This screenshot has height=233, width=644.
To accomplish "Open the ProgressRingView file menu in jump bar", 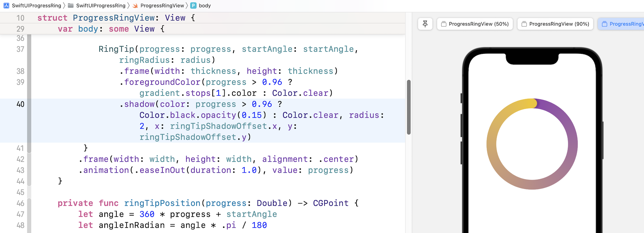I will 162,6.
